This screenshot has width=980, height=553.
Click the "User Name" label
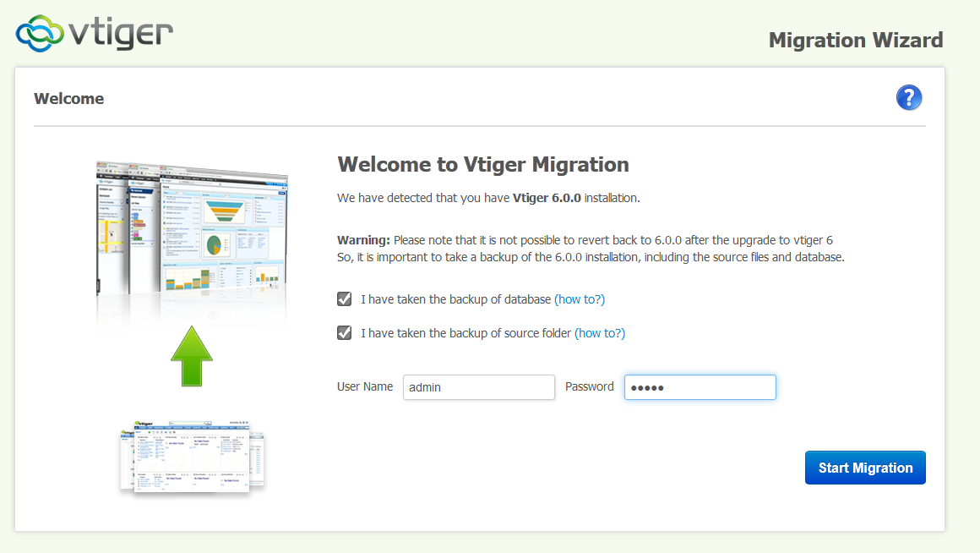click(365, 386)
